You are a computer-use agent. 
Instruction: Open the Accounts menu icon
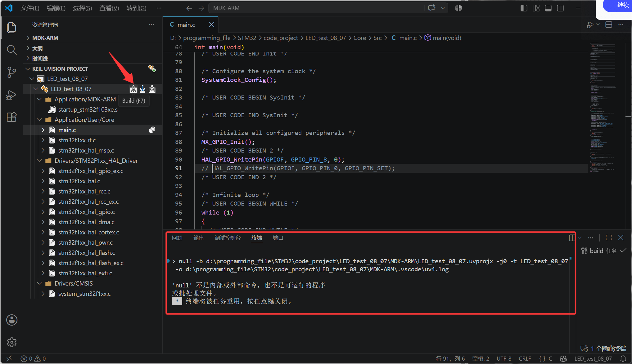coord(12,320)
